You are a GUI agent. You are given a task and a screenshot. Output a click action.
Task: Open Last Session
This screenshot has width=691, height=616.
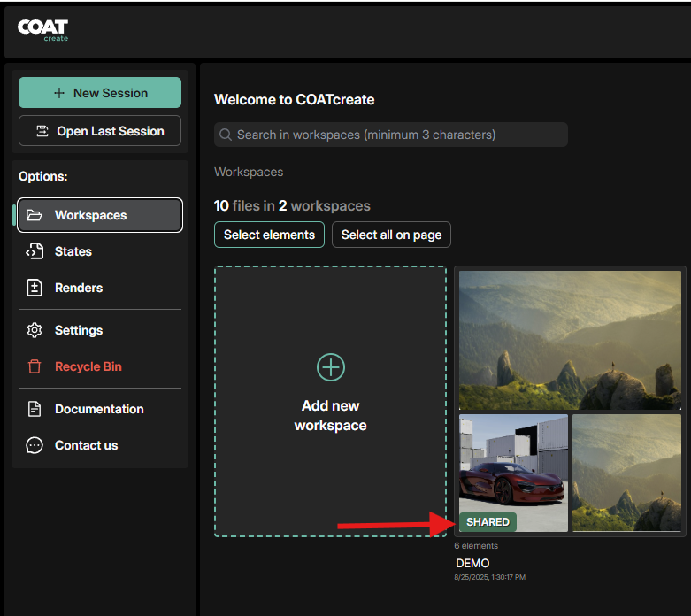[x=100, y=131]
